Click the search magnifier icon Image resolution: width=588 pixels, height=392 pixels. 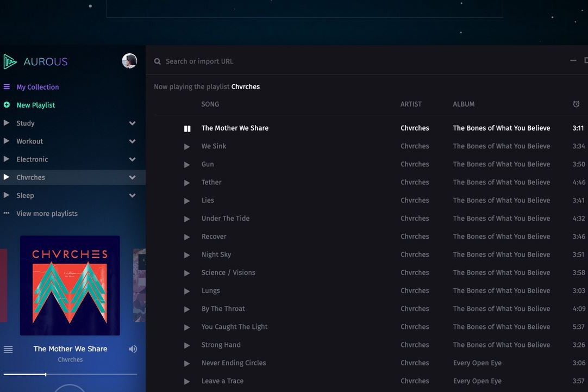[157, 61]
